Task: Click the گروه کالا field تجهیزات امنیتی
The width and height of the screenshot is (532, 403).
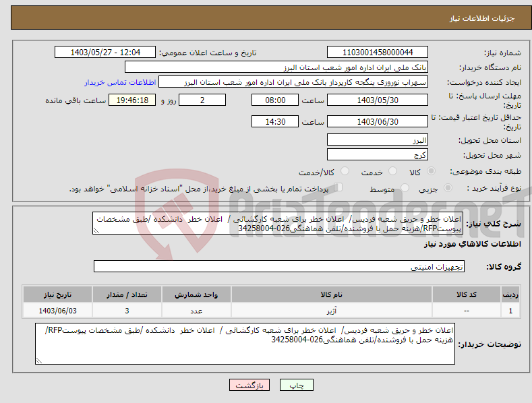Action: (x=279, y=266)
